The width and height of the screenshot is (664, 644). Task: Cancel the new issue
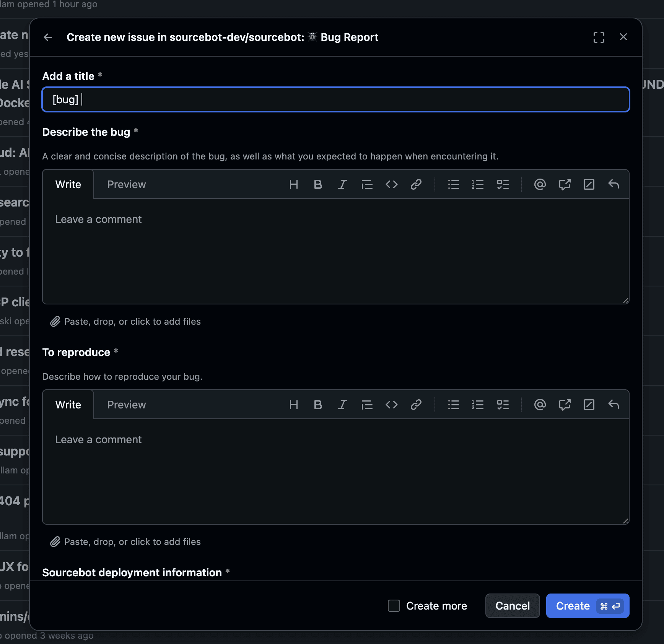(513, 606)
